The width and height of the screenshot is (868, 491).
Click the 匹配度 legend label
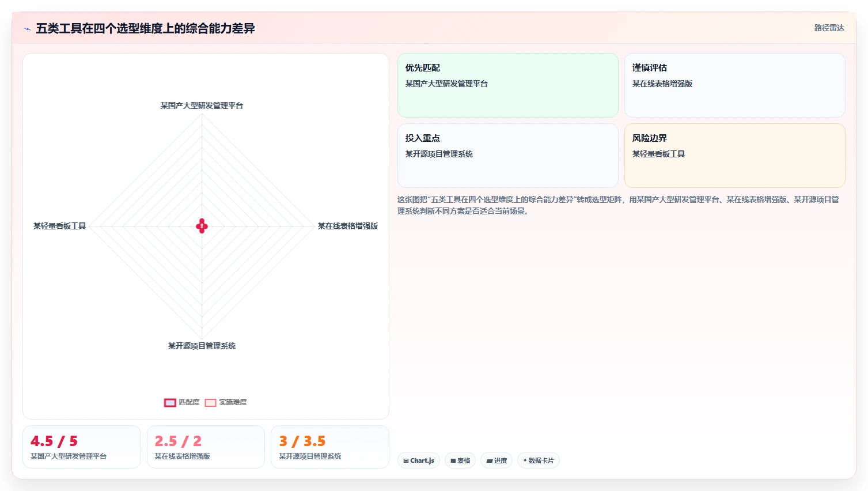(x=189, y=402)
